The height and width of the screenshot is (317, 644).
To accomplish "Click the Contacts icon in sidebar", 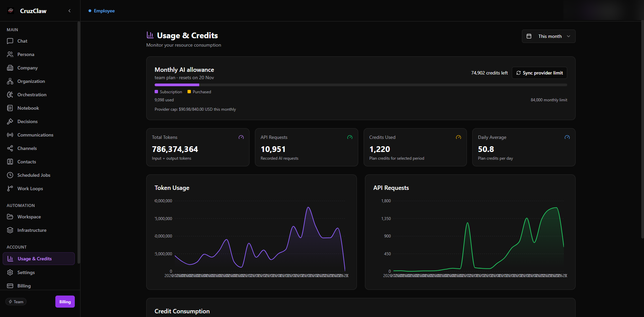I will pyautogui.click(x=10, y=162).
